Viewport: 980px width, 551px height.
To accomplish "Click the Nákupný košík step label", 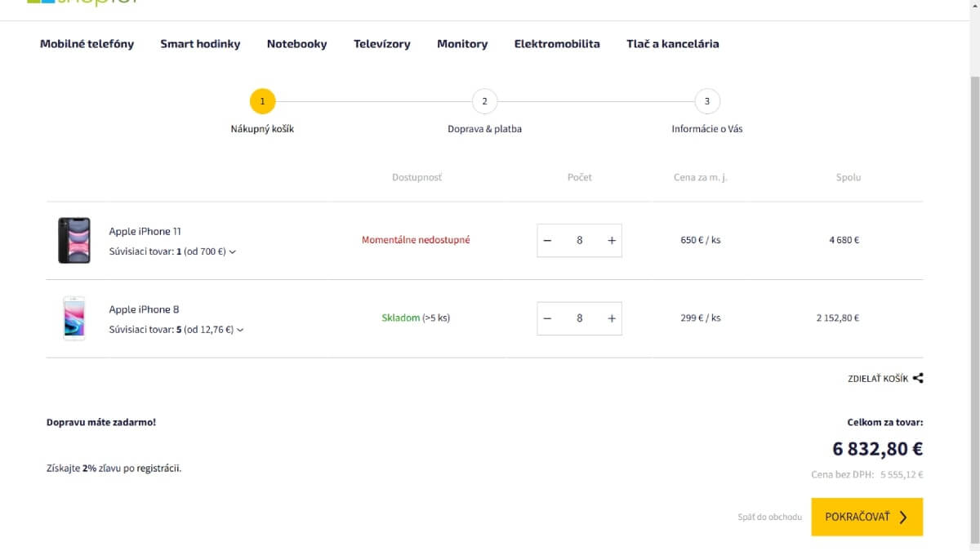I will click(262, 129).
